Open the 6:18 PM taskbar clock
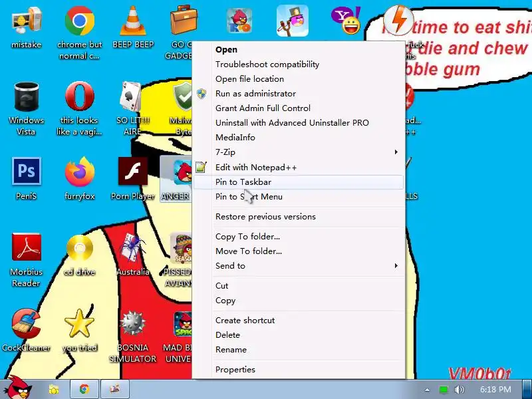This screenshot has width=532, height=399. click(x=495, y=389)
